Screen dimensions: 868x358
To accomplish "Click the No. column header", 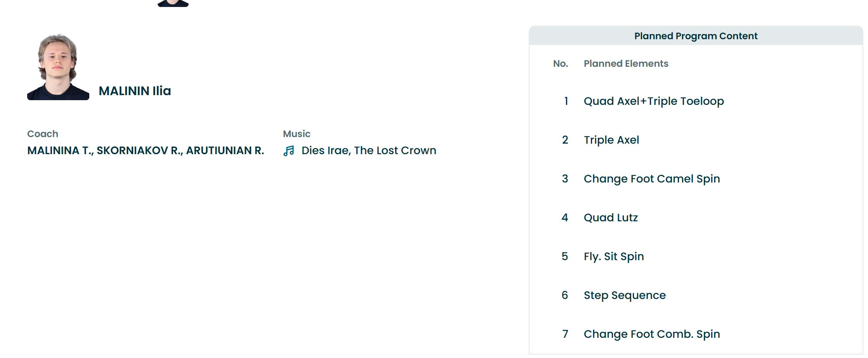I will point(561,64).
